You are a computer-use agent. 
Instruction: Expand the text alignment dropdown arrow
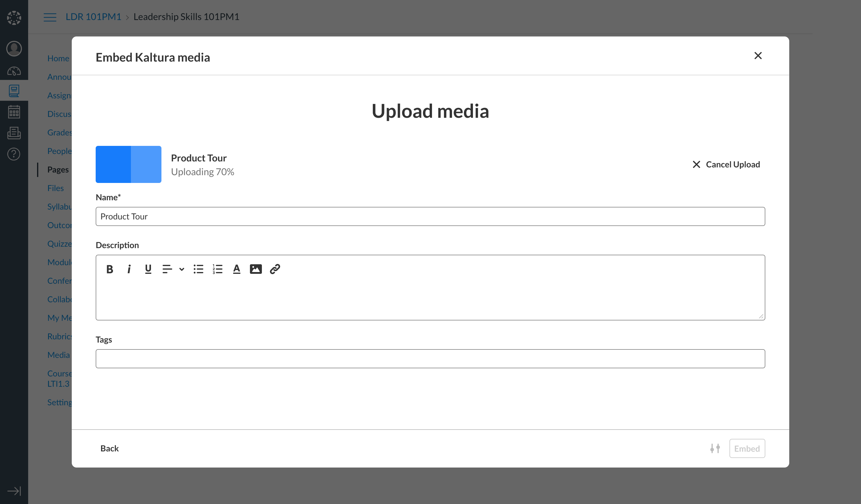[182, 269]
